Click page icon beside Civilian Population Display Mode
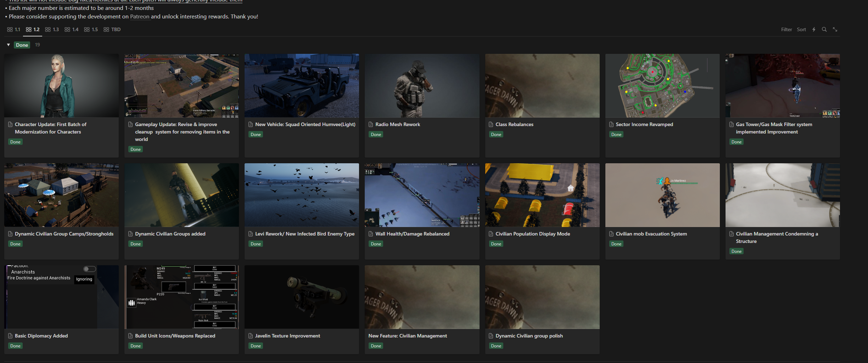Screen dimensions: 868x363 click(x=491, y=234)
